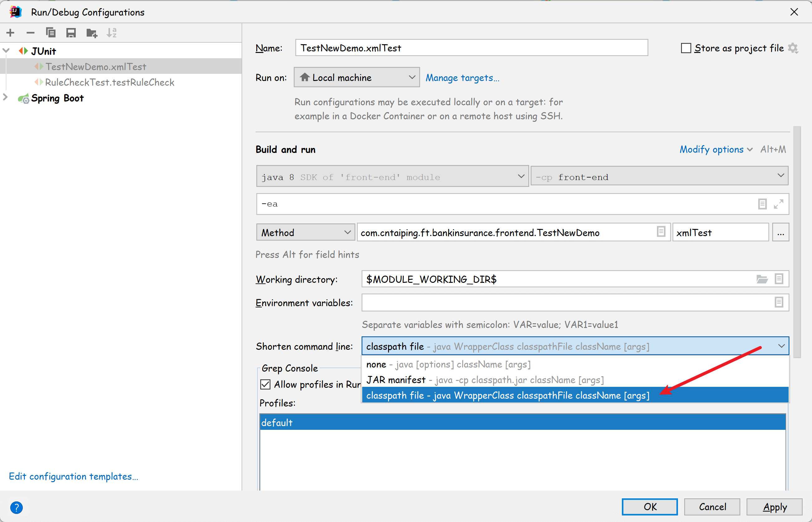Click the Create New Folder toolbar icon
The height and width of the screenshot is (522, 812).
91,33
